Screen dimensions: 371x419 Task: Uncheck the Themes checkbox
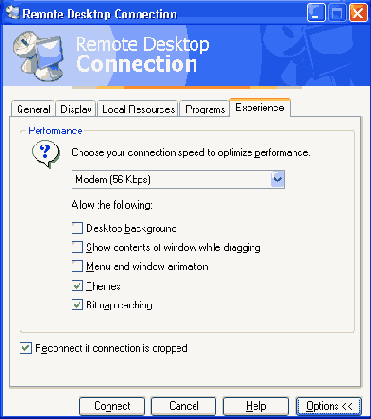[77, 286]
